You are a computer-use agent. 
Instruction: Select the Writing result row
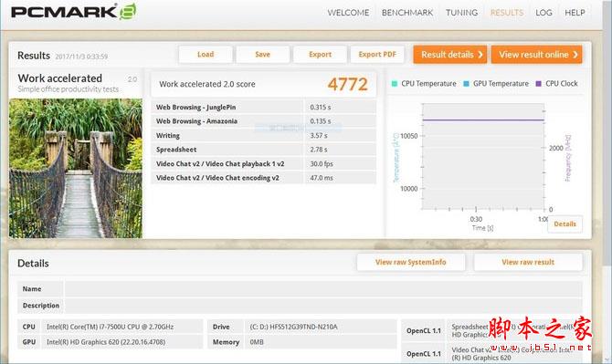tap(263, 135)
